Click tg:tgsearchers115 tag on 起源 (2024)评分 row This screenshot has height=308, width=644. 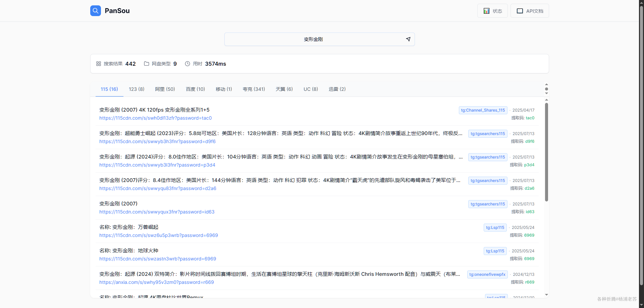(488, 157)
